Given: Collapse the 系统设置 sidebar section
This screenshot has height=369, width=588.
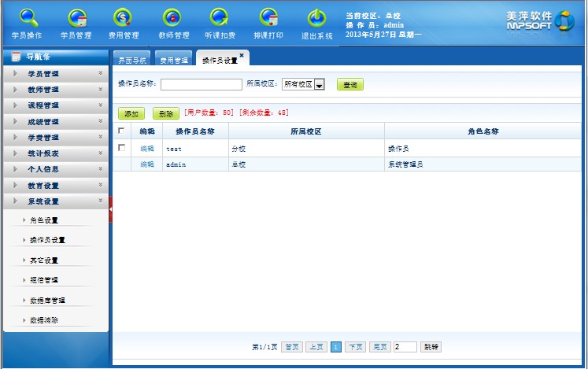Looking at the screenshot, I should point(55,201).
